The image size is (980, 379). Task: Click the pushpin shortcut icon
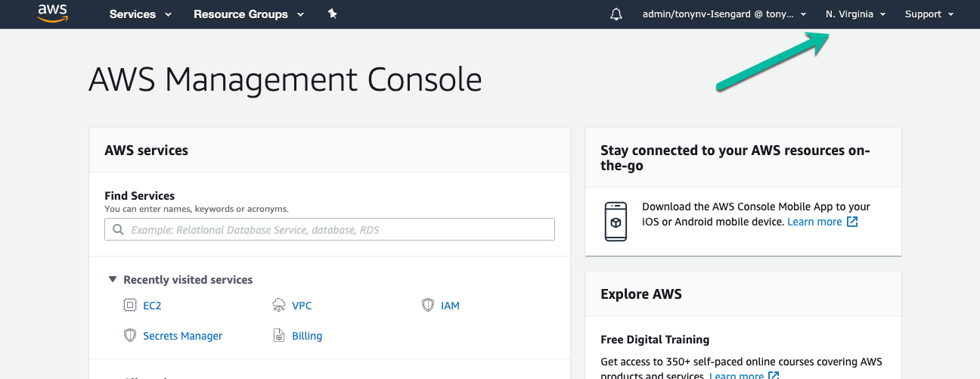(x=332, y=14)
